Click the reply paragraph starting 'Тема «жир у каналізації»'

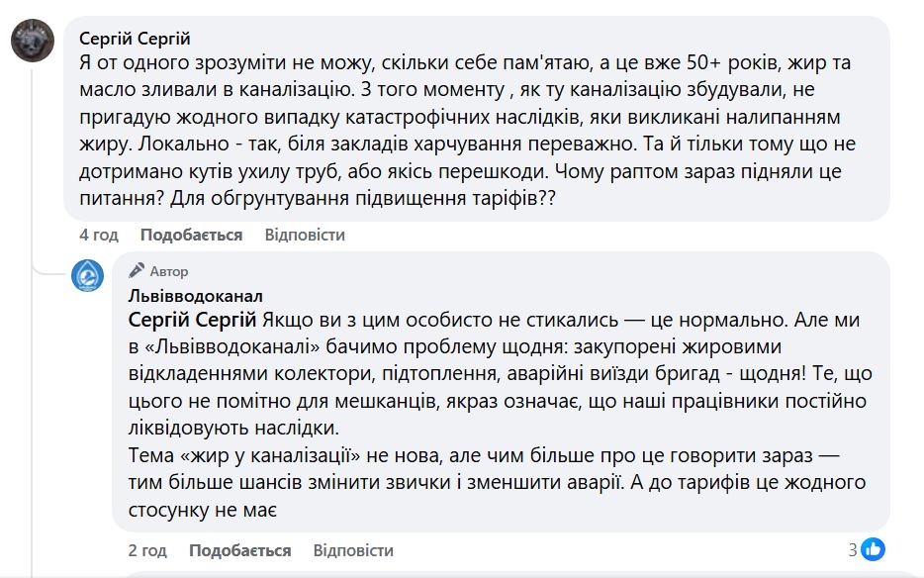coord(475,456)
